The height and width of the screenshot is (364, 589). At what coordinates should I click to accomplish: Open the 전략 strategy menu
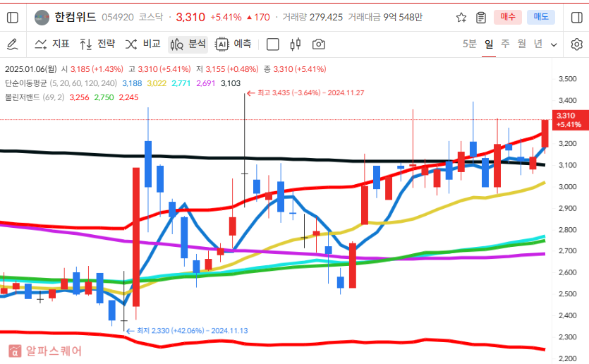(x=97, y=44)
